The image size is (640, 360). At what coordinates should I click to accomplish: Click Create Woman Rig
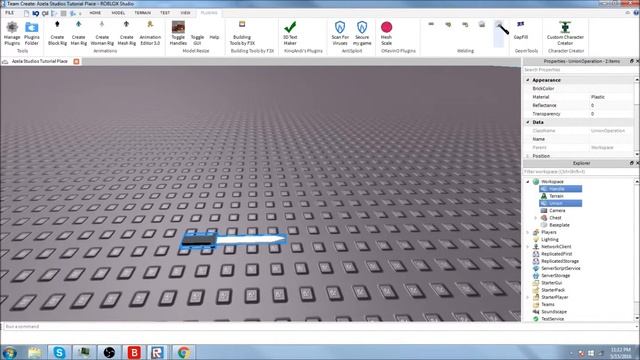102,33
